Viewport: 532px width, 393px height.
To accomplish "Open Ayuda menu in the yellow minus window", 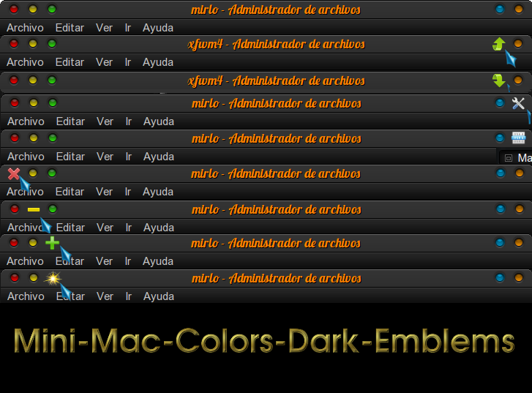I will [x=159, y=228].
